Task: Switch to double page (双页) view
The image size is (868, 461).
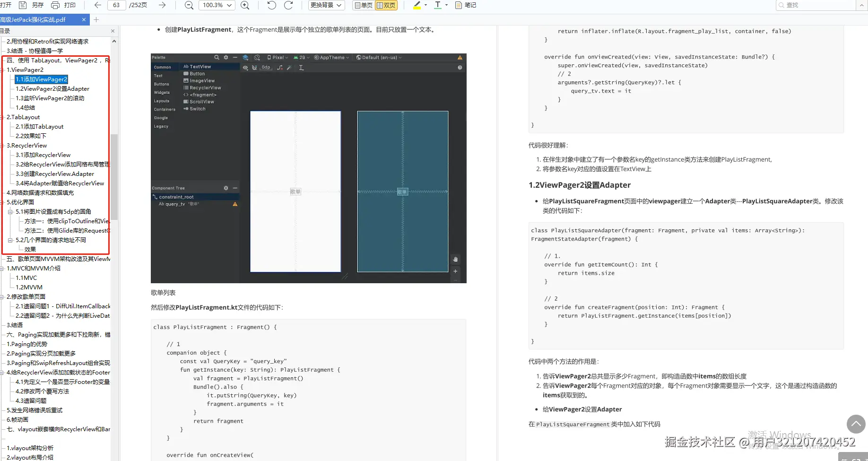Action: [386, 5]
